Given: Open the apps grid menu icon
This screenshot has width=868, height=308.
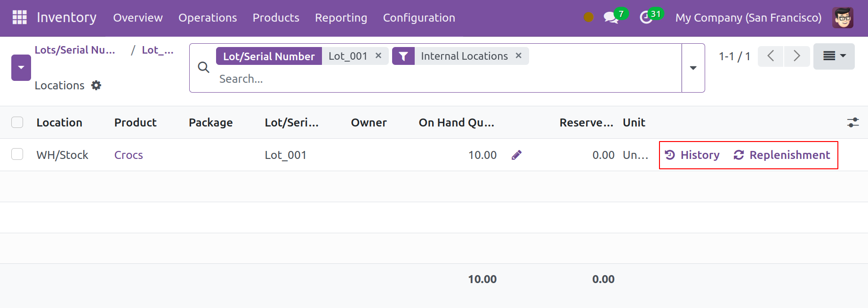Looking at the screenshot, I should [x=19, y=17].
